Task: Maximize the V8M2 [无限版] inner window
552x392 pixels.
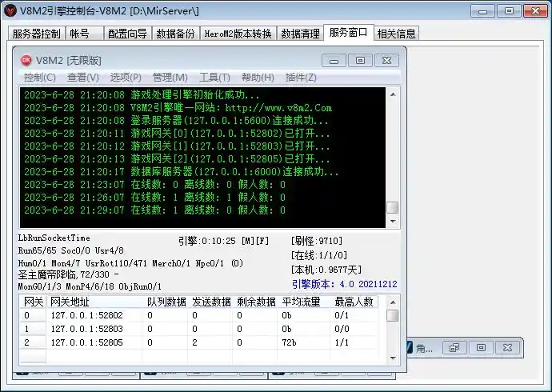Action: [360, 61]
